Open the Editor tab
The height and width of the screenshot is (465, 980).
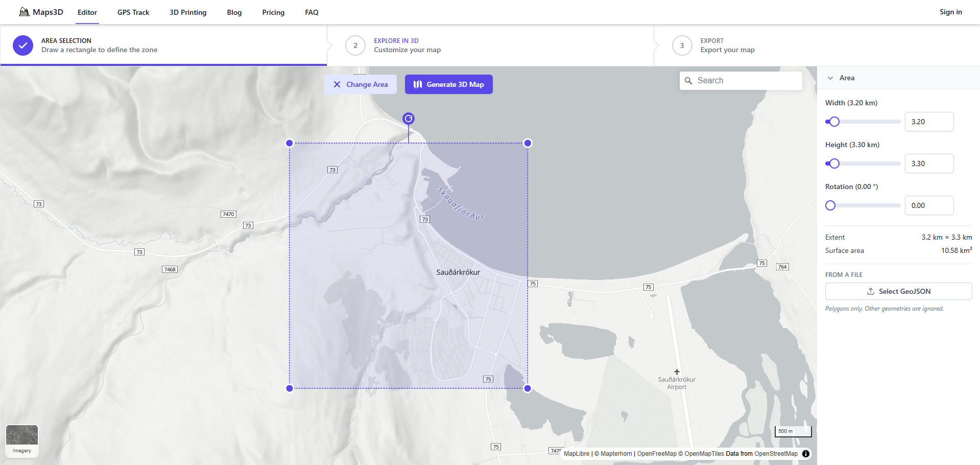87,12
